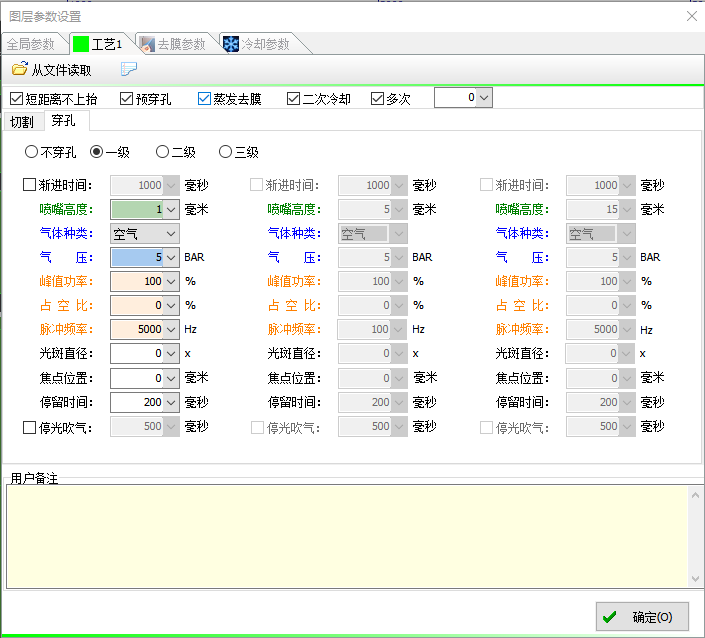Open first-level 喷嘴高度 dropdown arrow
The height and width of the screenshot is (638, 705).
click(171, 210)
